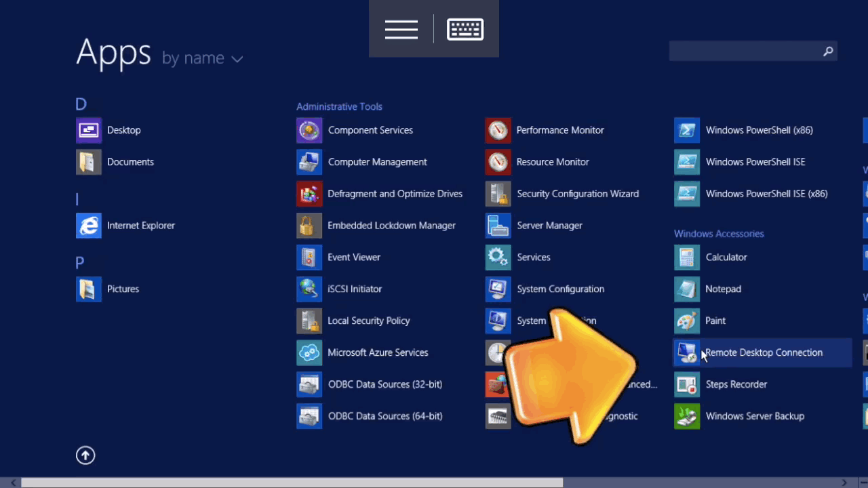Open the hamburger menu at top
Image resolution: width=868 pixels, height=488 pixels.
[x=401, y=29]
